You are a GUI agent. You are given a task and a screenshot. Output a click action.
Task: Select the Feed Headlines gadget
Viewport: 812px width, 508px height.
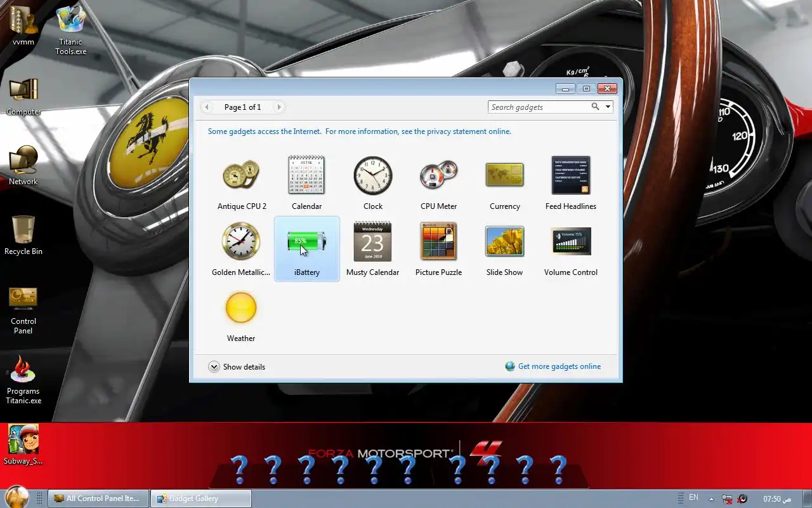571,184
